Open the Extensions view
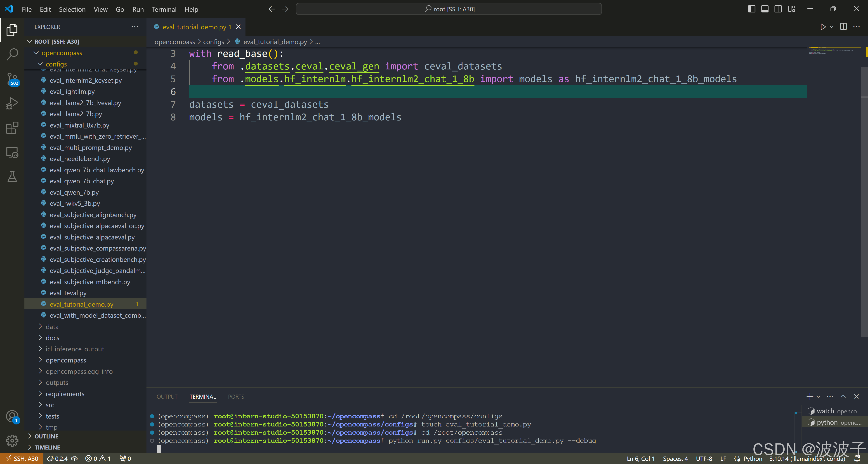Viewport: 868px width, 464px height. pos(12,128)
